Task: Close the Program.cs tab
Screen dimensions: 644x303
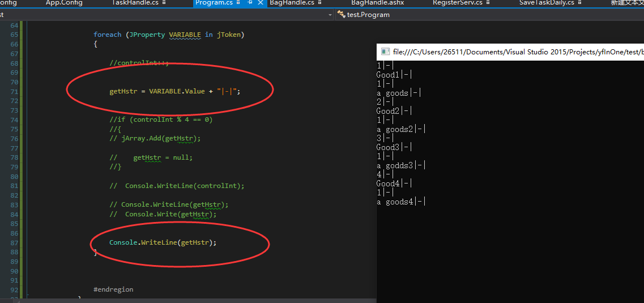Action: tap(261, 3)
